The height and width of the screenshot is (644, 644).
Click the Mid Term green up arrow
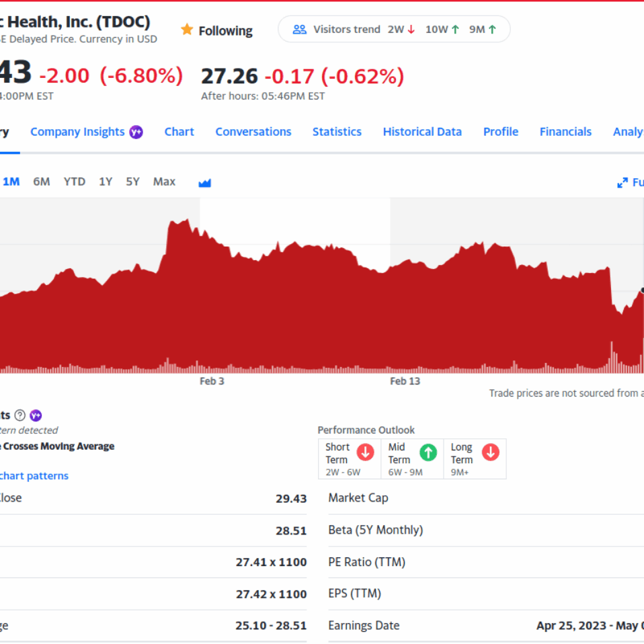[428, 452]
